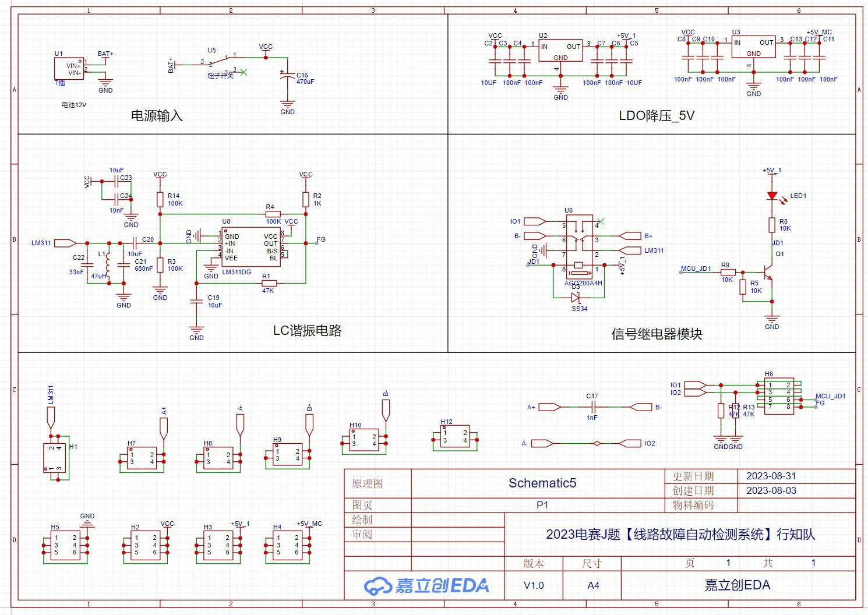Click the U1 battery connector symbol
The image size is (868, 615).
click(69, 69)
